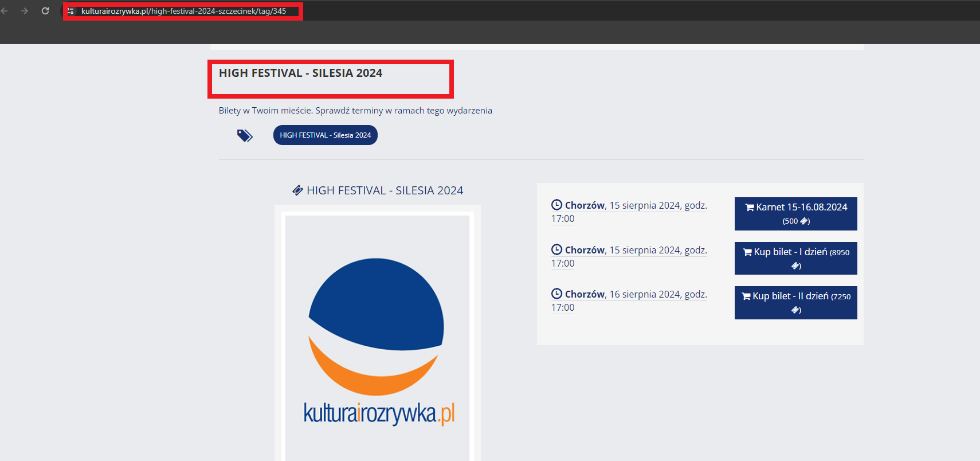
Task: Click ticket icon under 7250 on II dzień button
Action: pyautogui.click(x=795, y=310)
